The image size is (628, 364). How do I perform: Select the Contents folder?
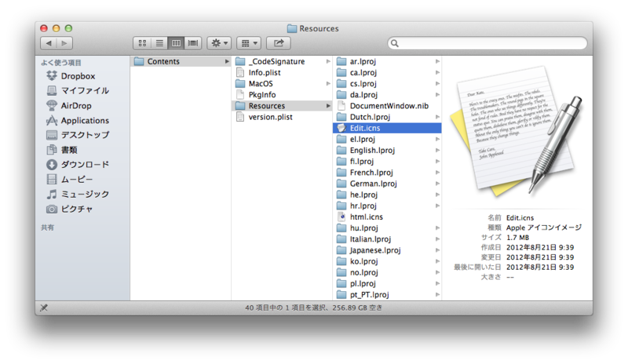[181, 61]
